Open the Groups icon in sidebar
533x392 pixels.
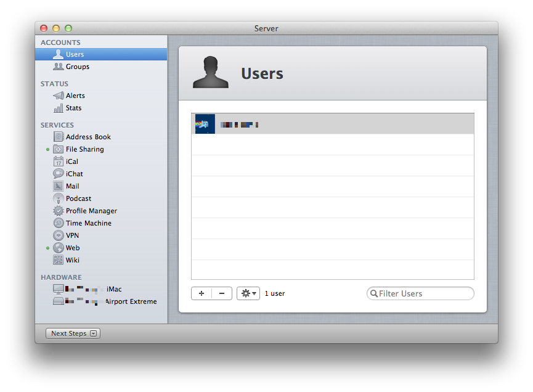(58, 67)
